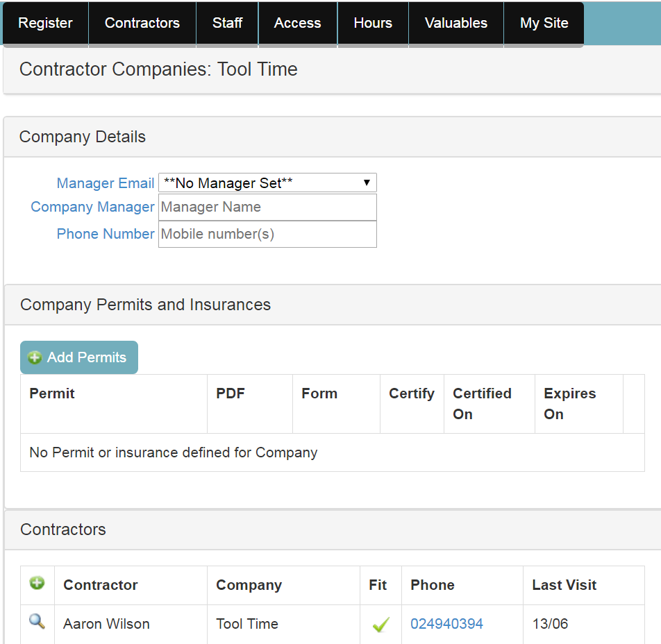Open the Register tab
The width and height of the screenshot is (661, 644).
[45, 23]
